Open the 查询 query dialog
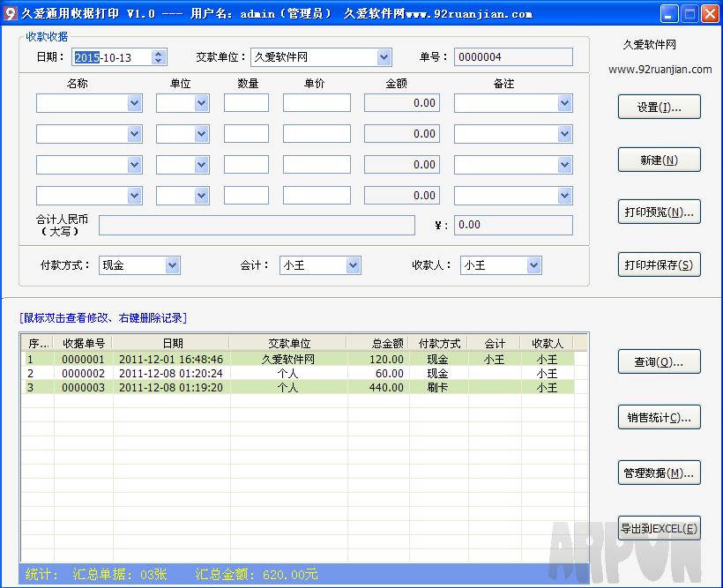The height and width of the screenshot is (588, 723). coord(659,362)
